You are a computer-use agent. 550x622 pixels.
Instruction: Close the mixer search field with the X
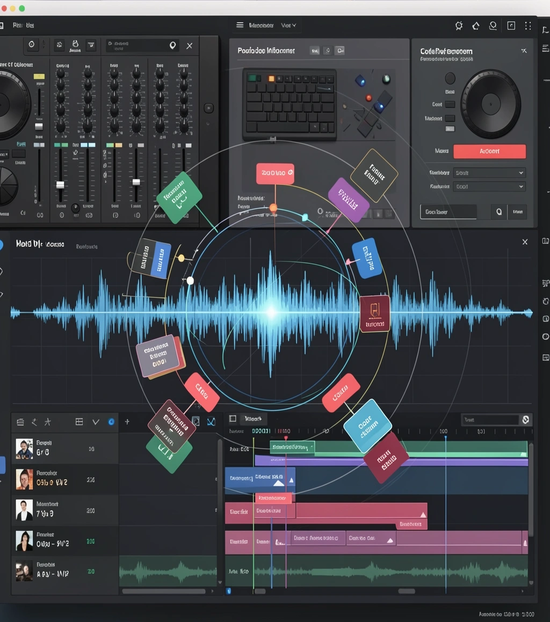(x=190, y=46)
